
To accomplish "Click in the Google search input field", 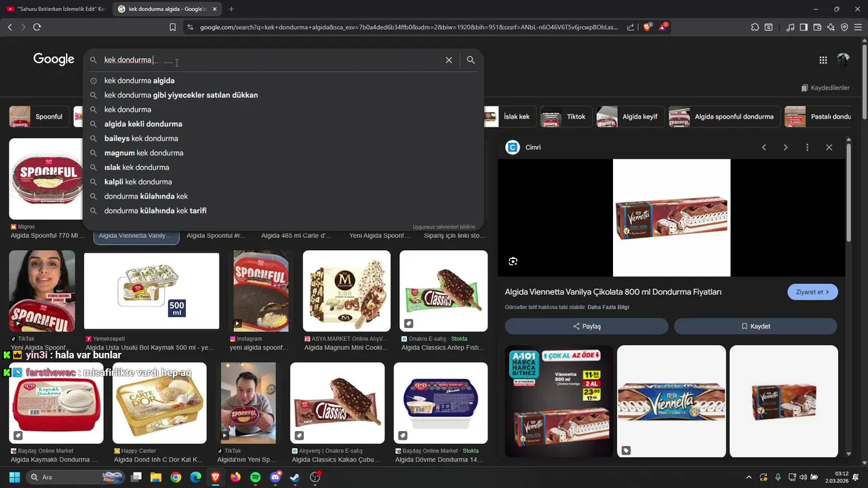I will pyautogui.click(x=271, y=60).
